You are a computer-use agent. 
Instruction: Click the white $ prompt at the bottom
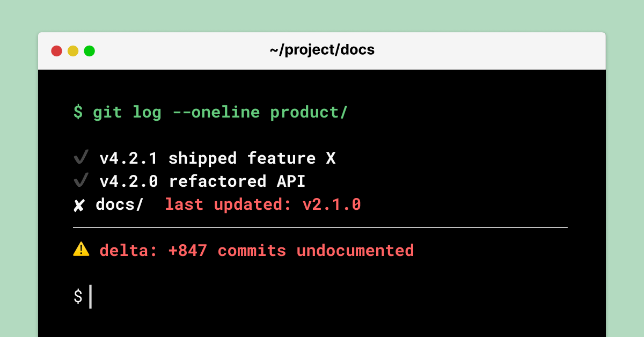pos(78,296)
